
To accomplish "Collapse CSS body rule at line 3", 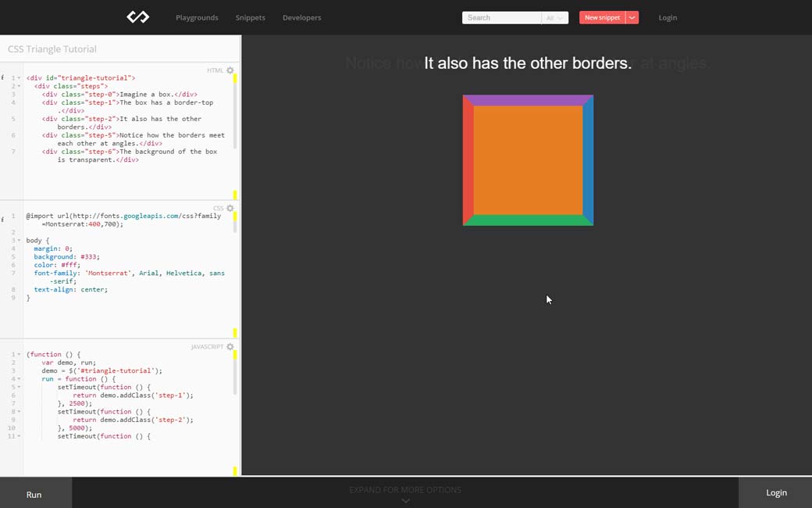I will click(20, 240).
